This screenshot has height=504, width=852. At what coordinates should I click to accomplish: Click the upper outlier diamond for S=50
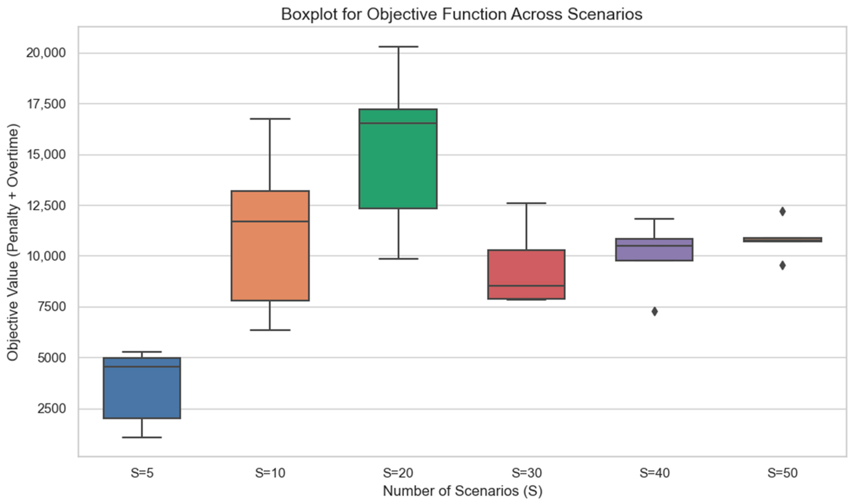[782, 211]
